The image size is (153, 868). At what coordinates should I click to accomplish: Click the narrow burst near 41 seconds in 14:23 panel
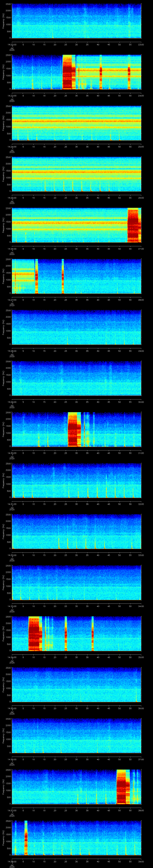(101, 72)
